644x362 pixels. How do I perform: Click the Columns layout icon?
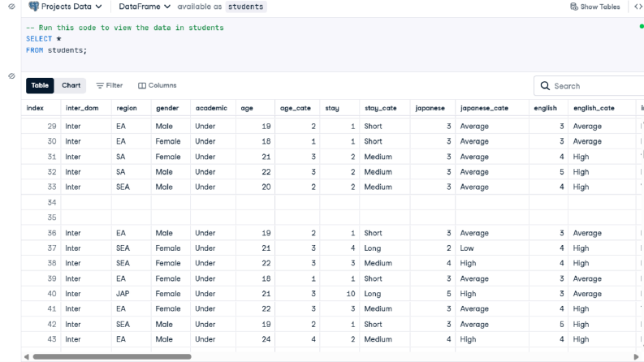tap(141, 85)
